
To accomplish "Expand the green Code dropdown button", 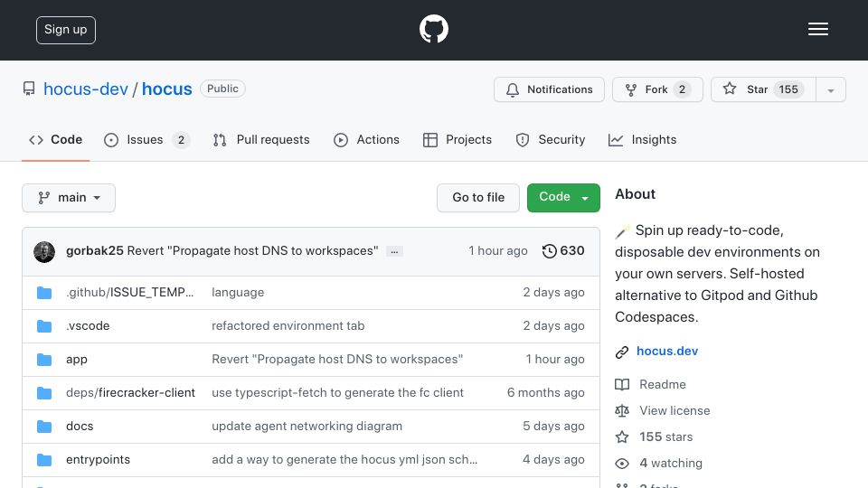I will click(563, 198).
